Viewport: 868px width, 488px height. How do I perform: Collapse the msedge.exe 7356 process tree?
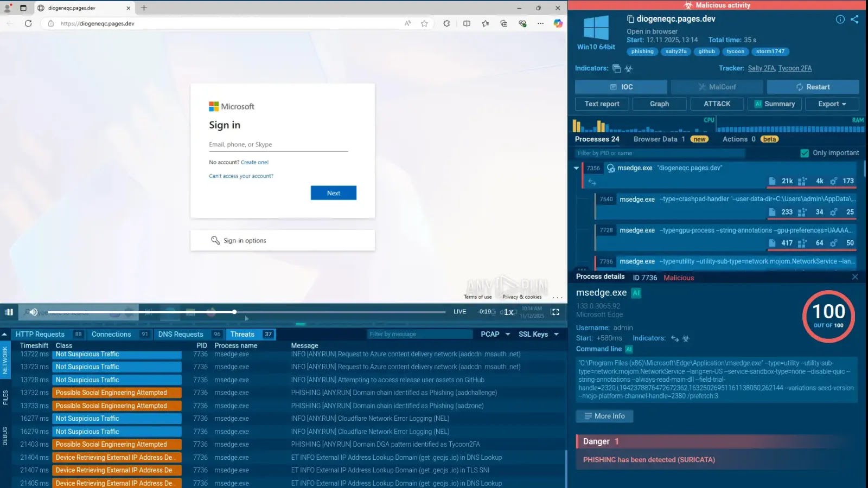coord(576,168)
